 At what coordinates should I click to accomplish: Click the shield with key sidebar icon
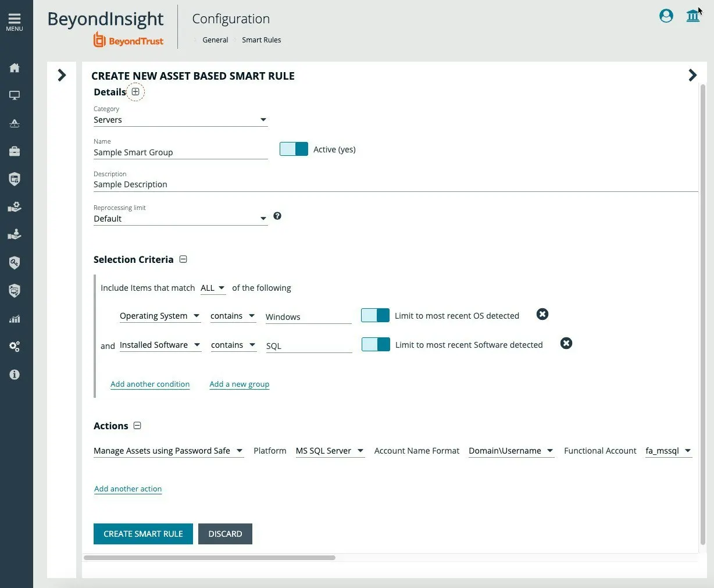[15, 263]
